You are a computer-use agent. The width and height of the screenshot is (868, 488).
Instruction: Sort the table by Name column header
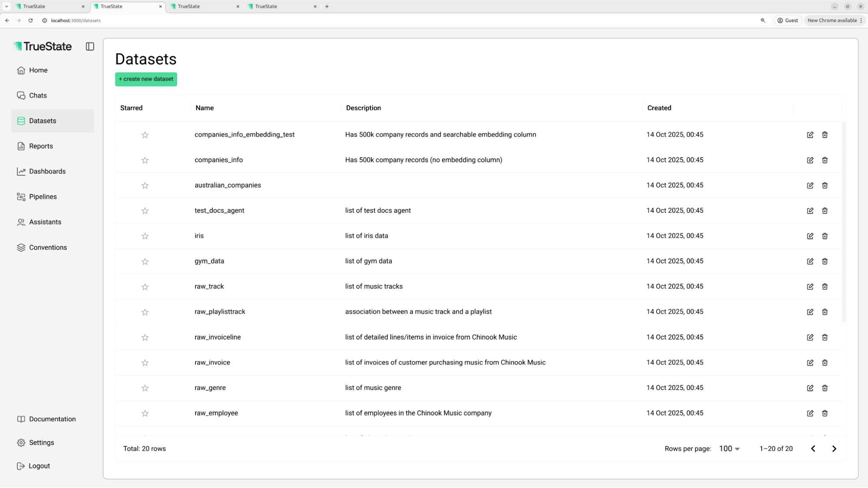pos(205,108)
